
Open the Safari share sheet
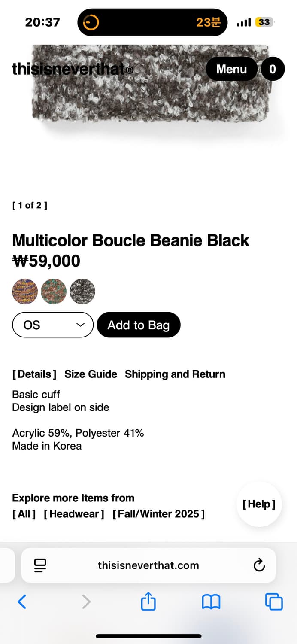click(x=148, y=601)
